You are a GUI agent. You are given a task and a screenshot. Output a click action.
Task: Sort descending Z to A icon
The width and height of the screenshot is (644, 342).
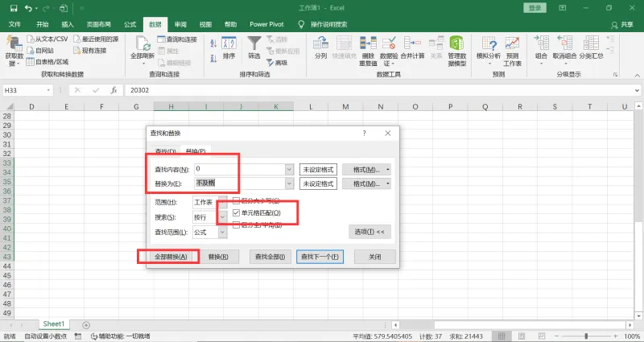(x=213, y=58)
